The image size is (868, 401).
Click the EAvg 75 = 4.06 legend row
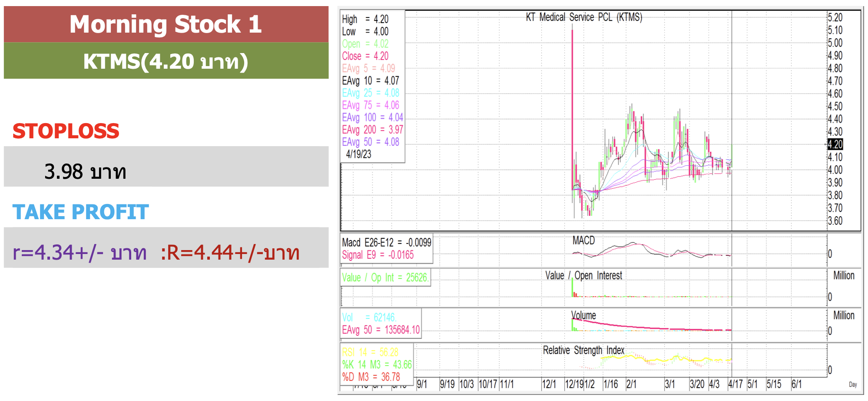[x=370, y=105]
